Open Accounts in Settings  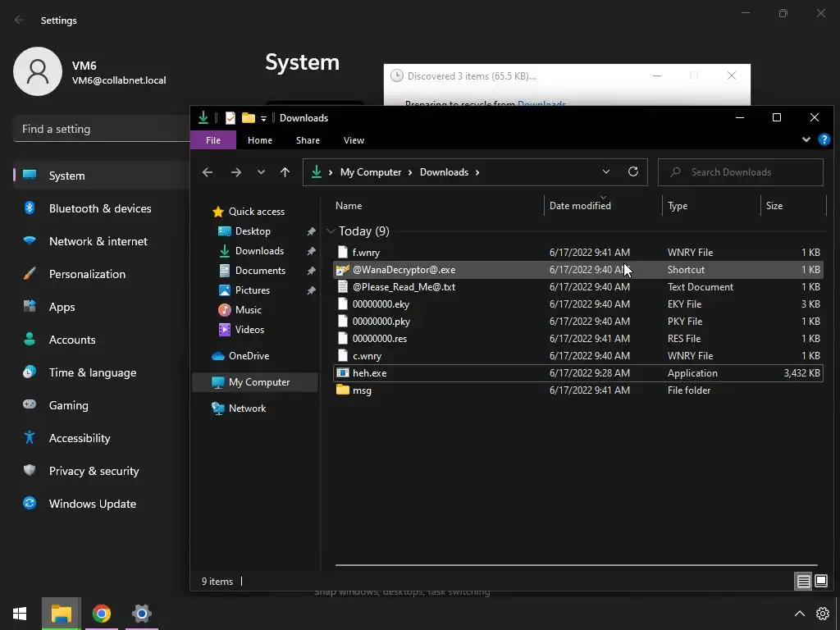(x=72, y=340)
